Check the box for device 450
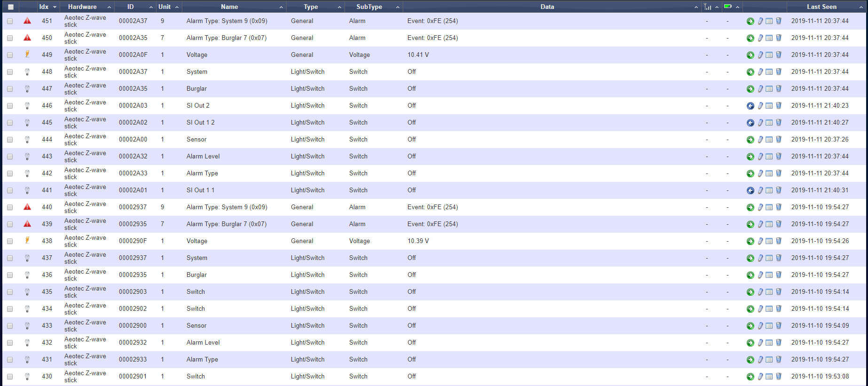The width and height of the screenshot is (868, 386). coord(10,38)
